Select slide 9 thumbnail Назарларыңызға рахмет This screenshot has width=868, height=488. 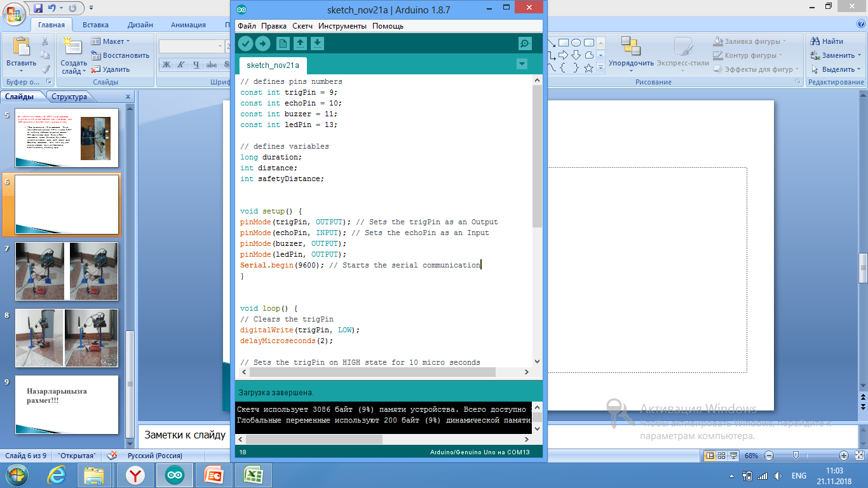point(67,405)
